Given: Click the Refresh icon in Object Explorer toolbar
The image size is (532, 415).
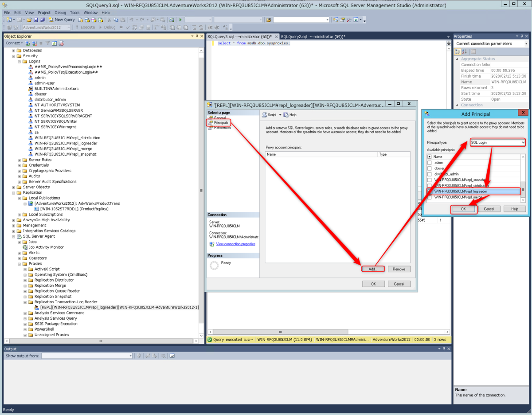Looking at the screenshot, I should tap(55, 43).
